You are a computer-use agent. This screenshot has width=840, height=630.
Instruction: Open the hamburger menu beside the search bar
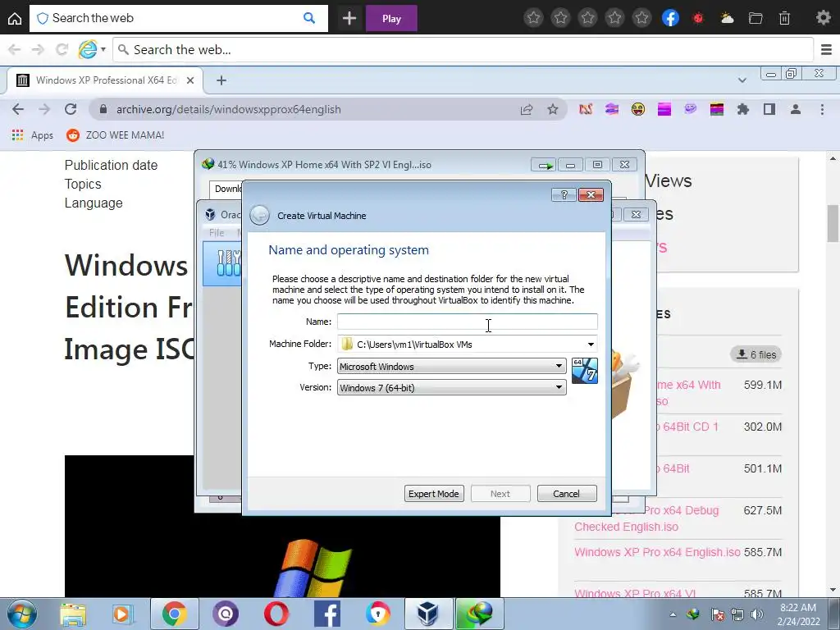826,50
